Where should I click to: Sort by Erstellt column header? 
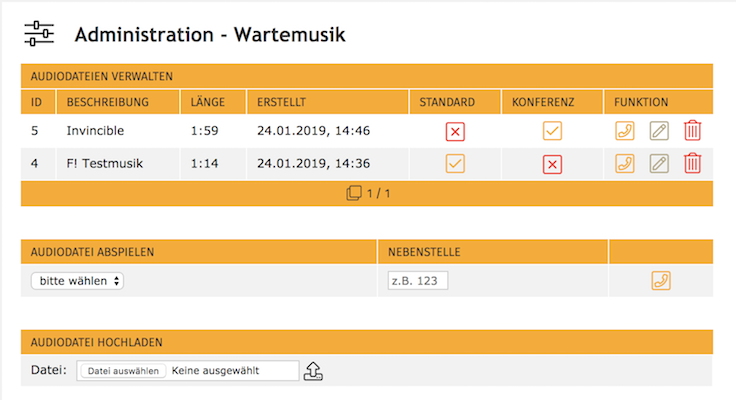(281, 102)
